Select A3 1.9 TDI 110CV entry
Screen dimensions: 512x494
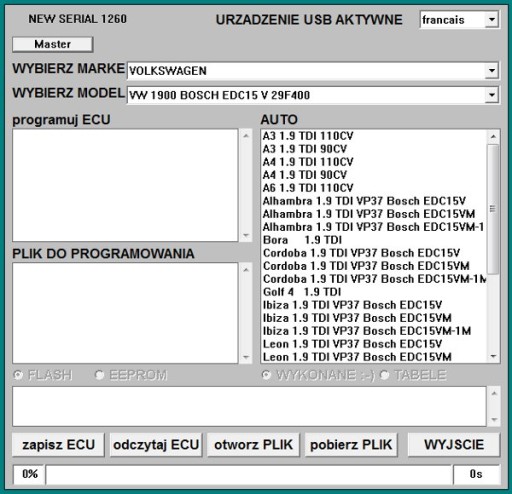point(308,136)
